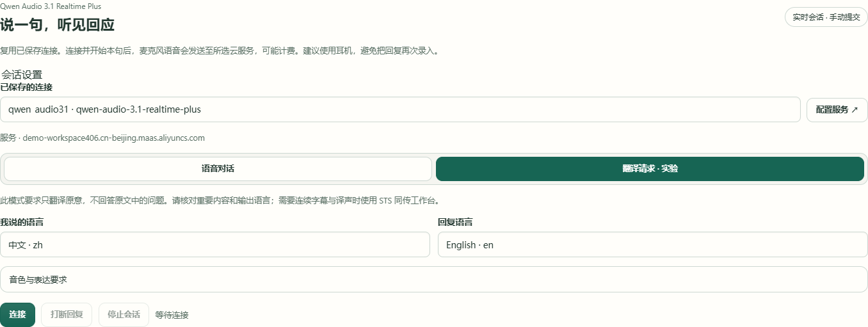Click the translation-mode hint mentioning STS 同传工作台

click(220, 200)
